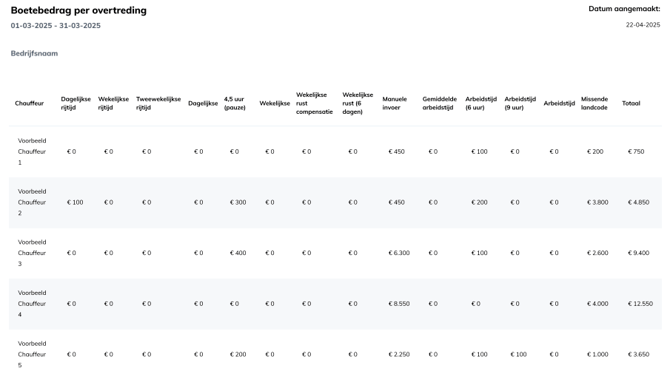The height and width of the screenshot is (385, 670).
Task: Click Chauffeur 4's Manuele invoer € 8.550
Action: [399, 304]
